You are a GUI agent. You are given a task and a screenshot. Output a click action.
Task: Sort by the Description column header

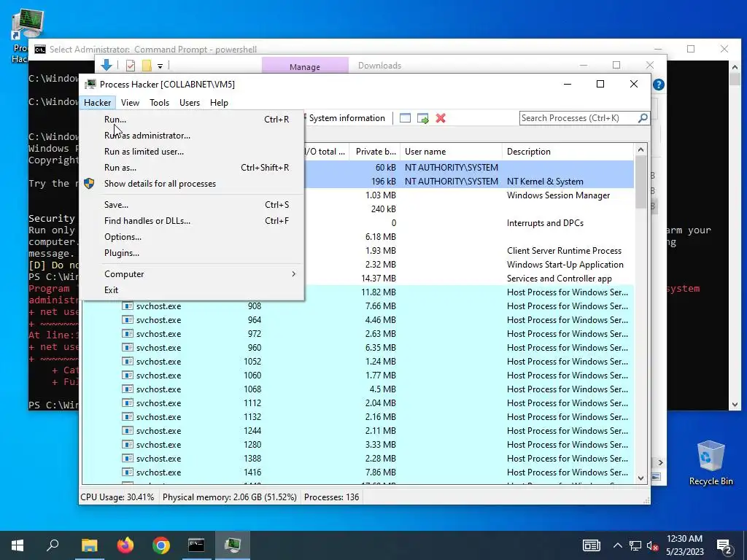[x=568, y=152]
